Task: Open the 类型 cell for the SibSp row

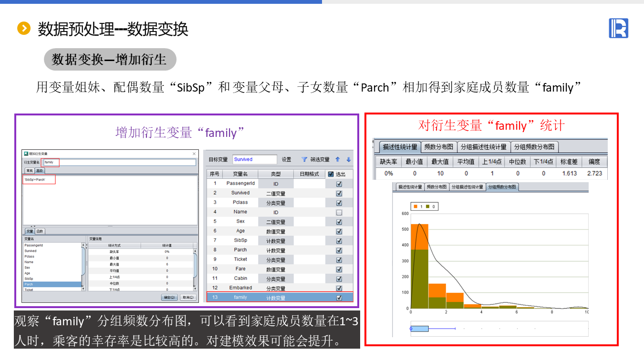Action: tap(276, 241)
